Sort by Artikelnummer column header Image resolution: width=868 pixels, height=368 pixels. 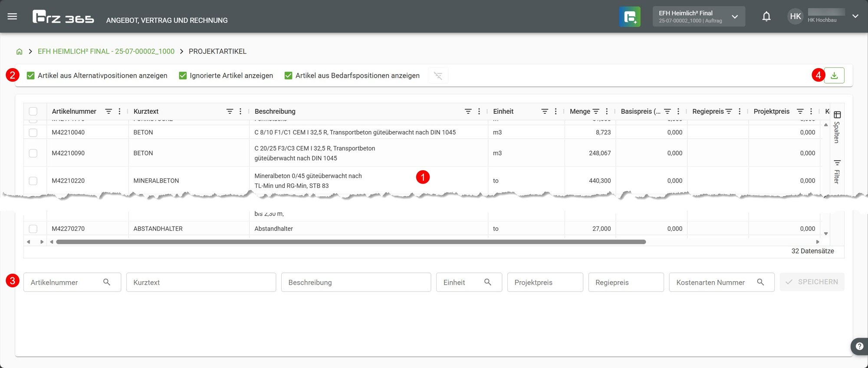tap(74, 112)
